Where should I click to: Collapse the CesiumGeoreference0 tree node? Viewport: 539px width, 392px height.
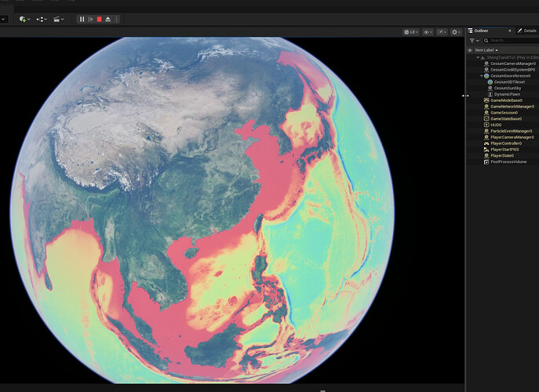point(482,76)
